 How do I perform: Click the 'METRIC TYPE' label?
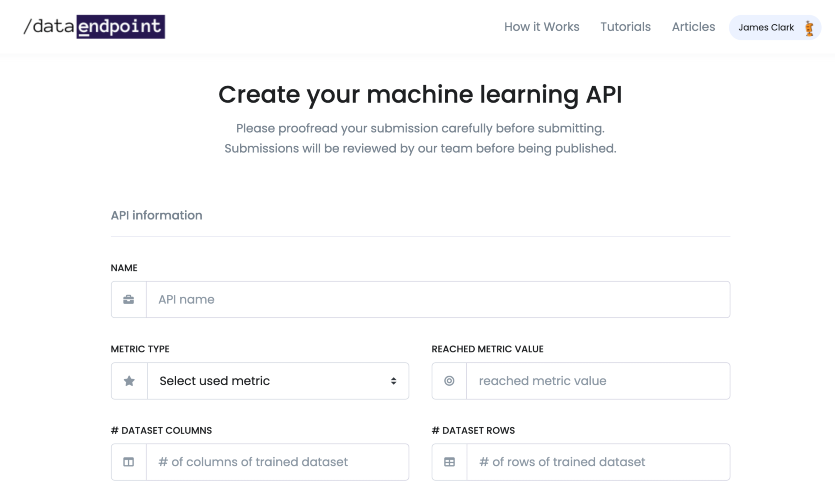tap(140, 349)
